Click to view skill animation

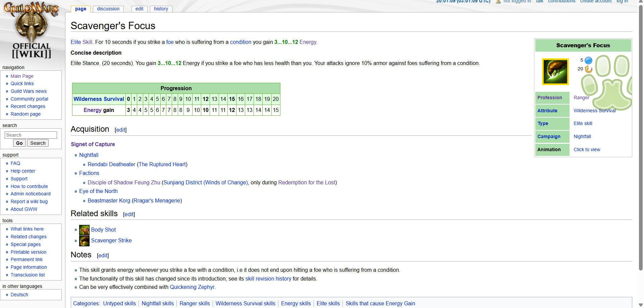587,149
